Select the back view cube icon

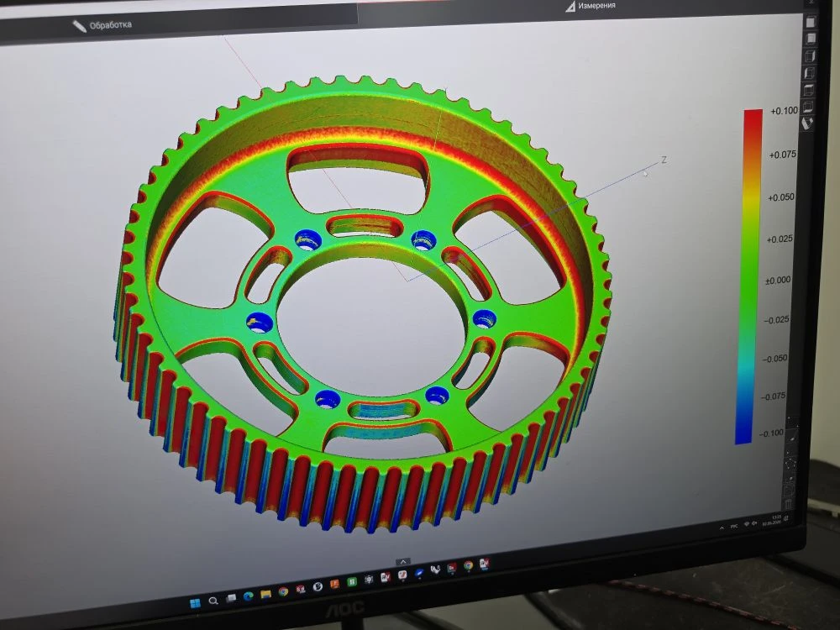(811, 39)
